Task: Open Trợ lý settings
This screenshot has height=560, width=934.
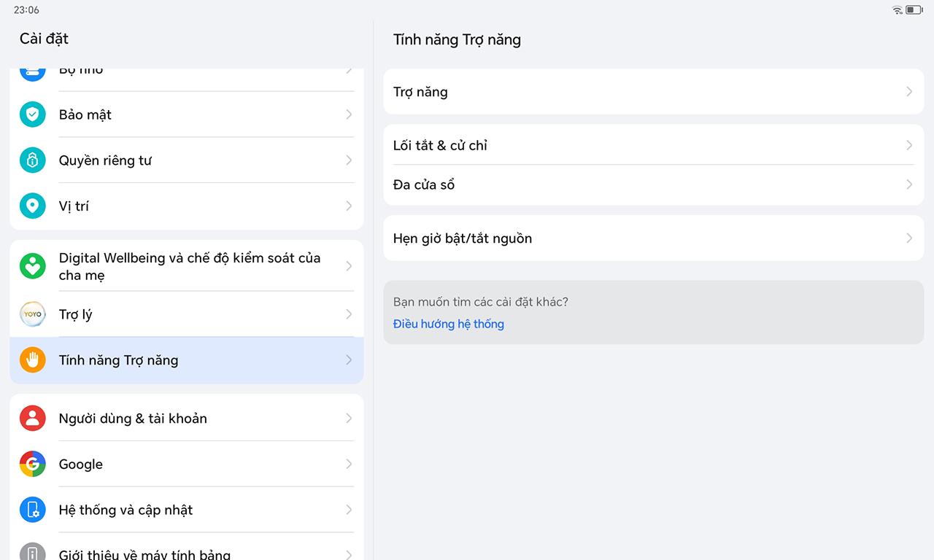Action: click(x=186, y=314)
